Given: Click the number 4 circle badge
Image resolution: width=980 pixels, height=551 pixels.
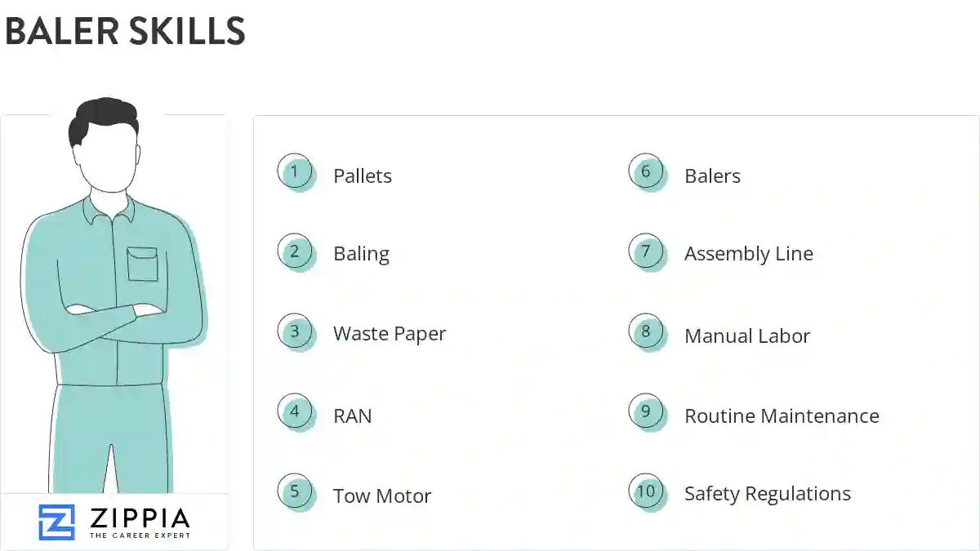Looking at the screenshot, I should [295, 411].
